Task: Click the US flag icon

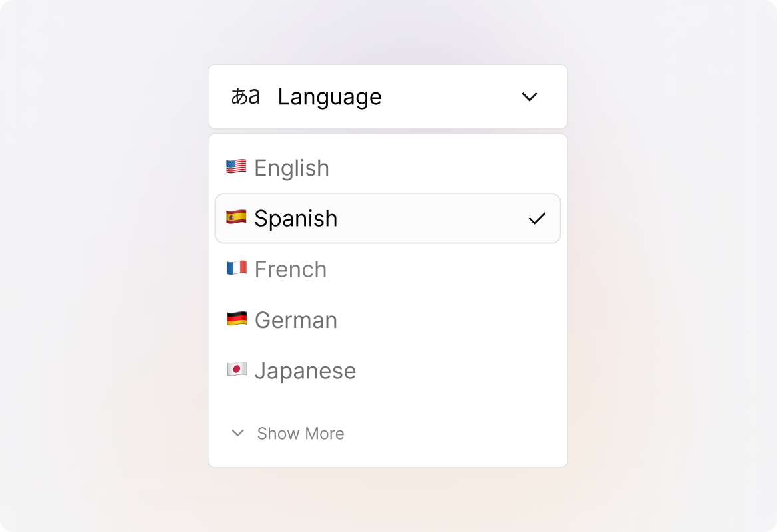Action: [x=236, y=166]
